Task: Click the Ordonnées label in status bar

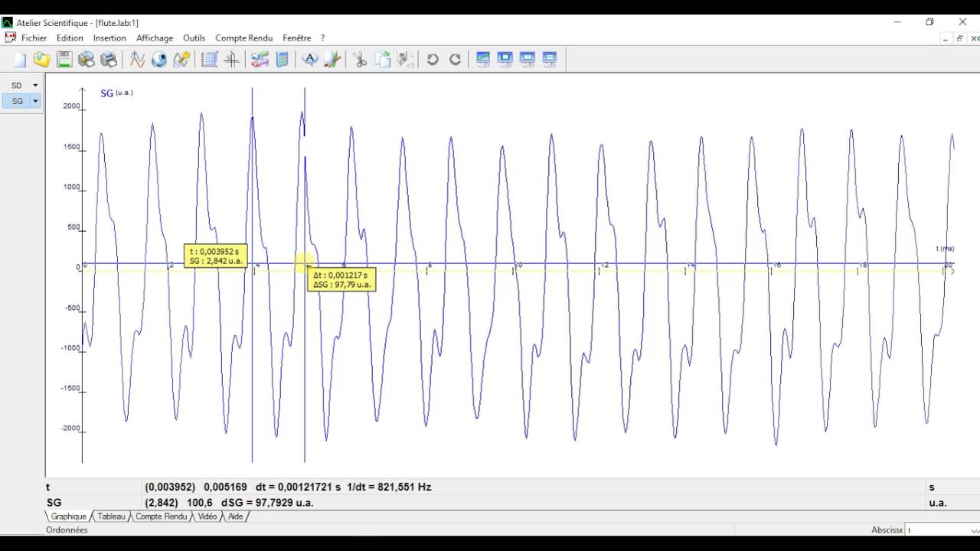Action: coord(67,530)
